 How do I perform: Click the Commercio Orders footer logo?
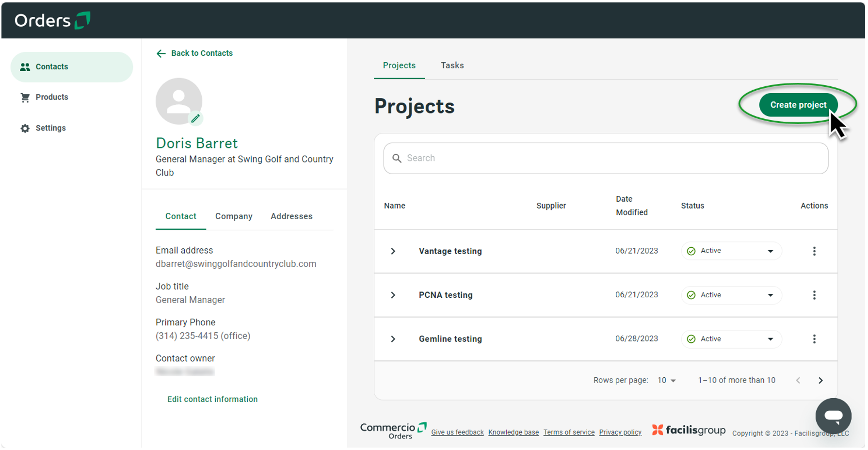(x=393, y=431)
